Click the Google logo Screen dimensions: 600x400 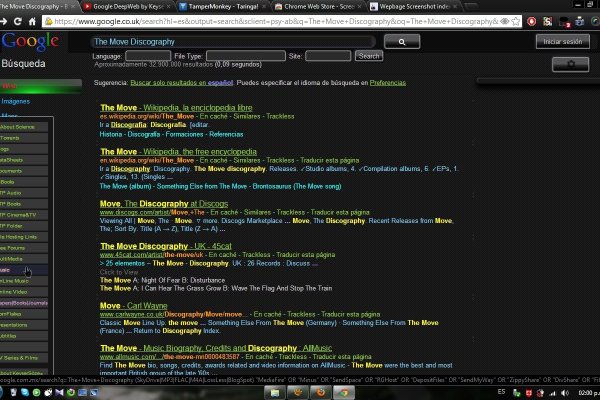30,42
